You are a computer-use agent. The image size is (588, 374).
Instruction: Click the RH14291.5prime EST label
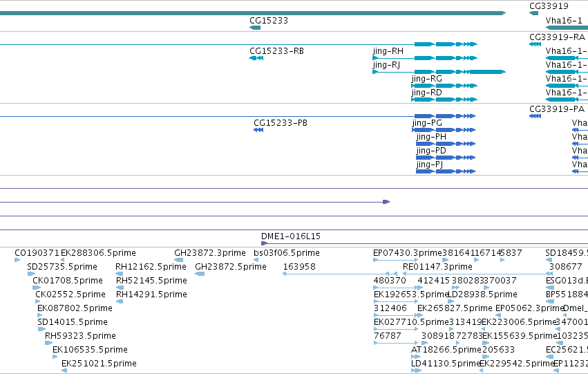point(151,294)
